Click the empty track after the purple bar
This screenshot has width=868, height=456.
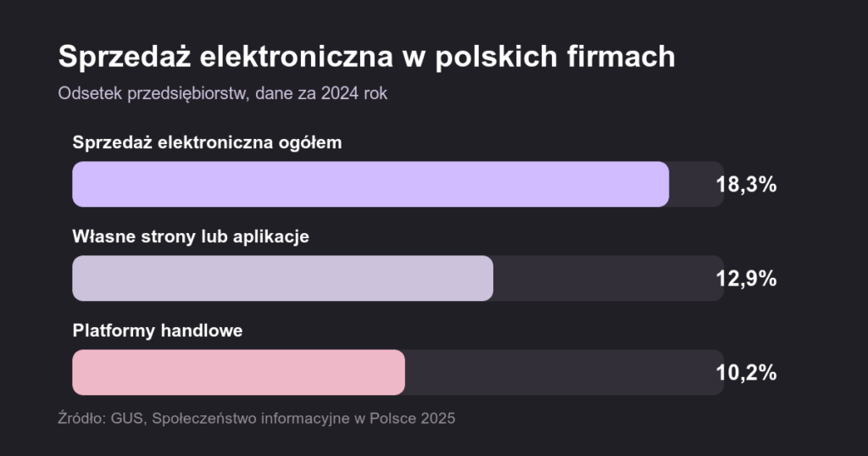[x=697, y=184]
